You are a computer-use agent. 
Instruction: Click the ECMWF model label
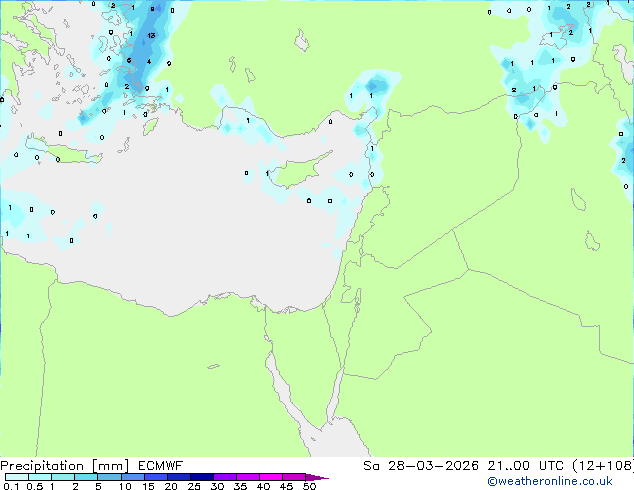tap(161, 466)
